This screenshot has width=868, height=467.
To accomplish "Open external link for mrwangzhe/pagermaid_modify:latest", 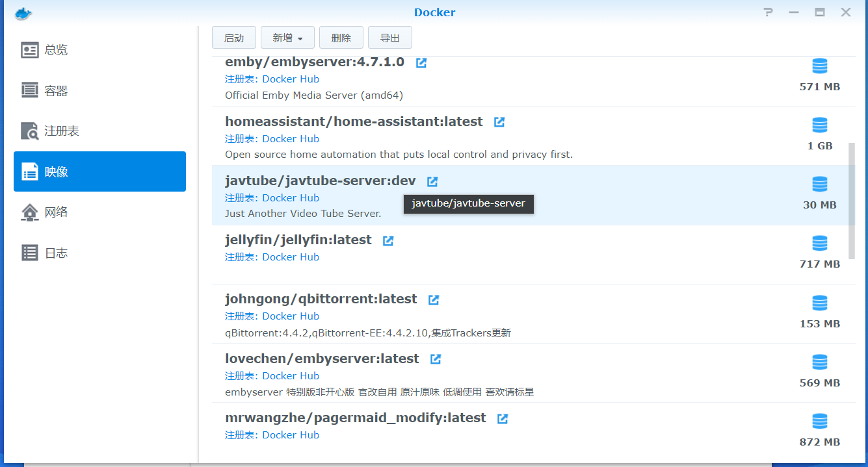I will (503, 419).
